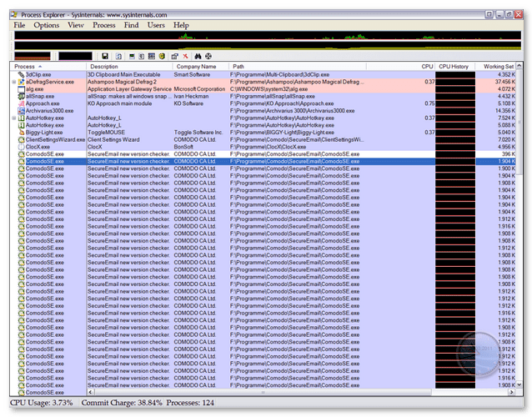Open the Help menu
Viewport: 532px width, 417px height.
181,25
